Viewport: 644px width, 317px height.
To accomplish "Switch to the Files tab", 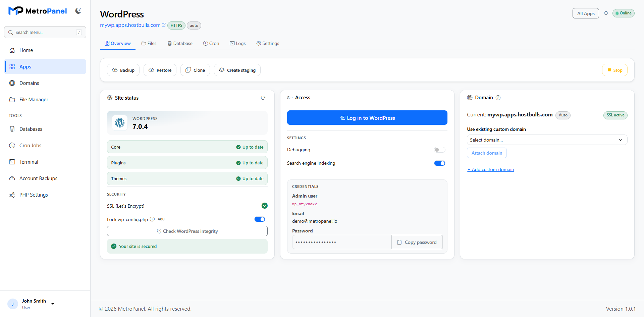I will pos(149,44).
